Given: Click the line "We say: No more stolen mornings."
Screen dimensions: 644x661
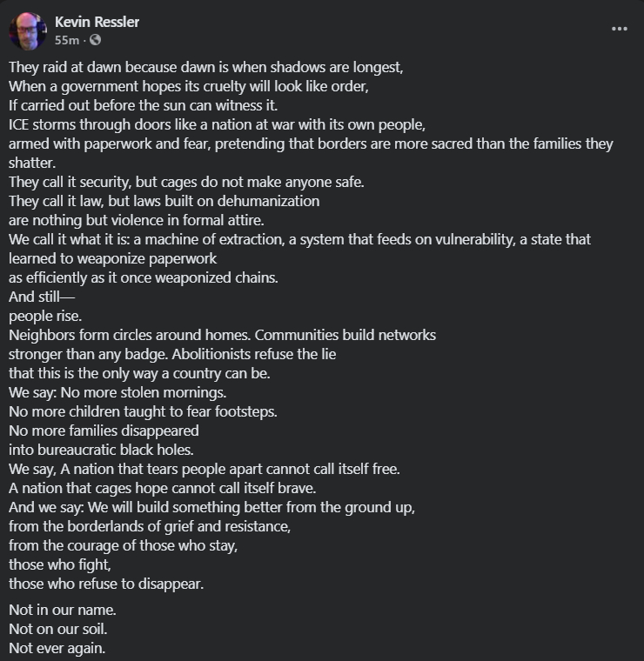Looking at the screenshot, I should 117,392.
